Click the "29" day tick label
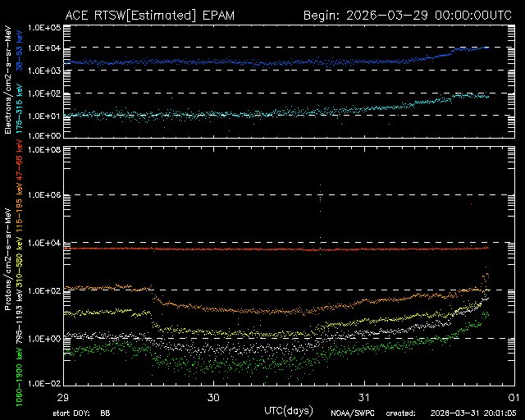 tap(62, 398)
